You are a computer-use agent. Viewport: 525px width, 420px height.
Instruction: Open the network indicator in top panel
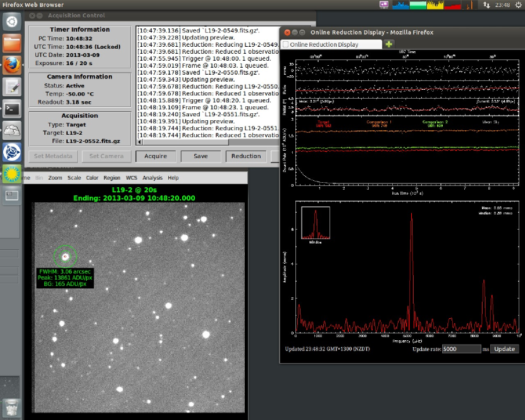click(x=485, y=4)
